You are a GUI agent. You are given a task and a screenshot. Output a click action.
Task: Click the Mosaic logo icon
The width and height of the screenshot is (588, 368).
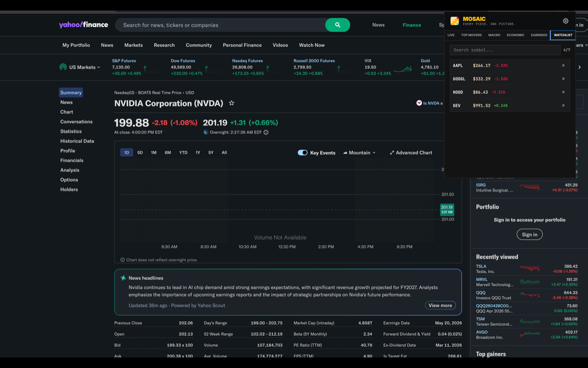(454, 21)
